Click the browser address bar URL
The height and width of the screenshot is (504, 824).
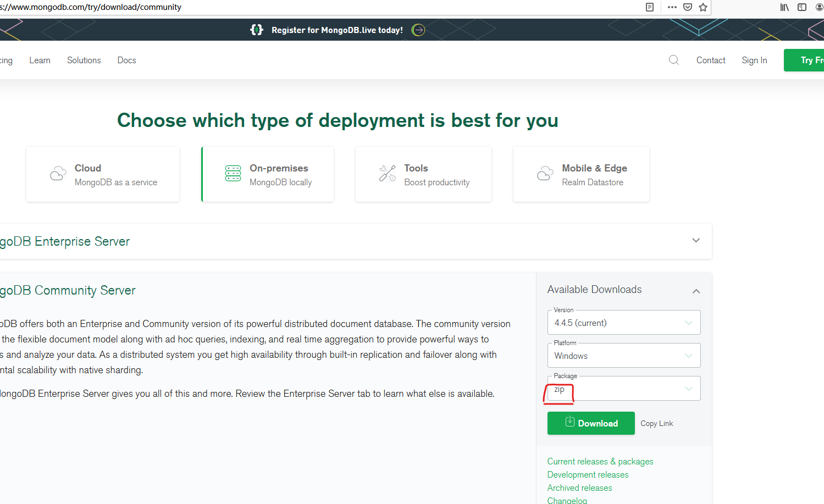click(x=91, y=7)
